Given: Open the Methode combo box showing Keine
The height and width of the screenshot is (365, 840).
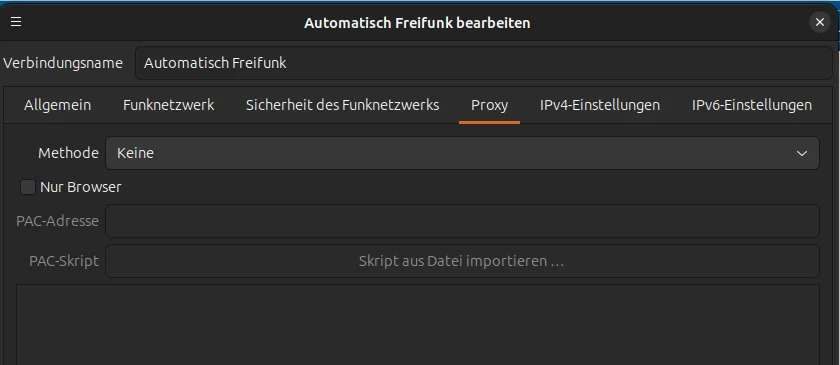Looking at the screenshot, I should click(462, 153).
